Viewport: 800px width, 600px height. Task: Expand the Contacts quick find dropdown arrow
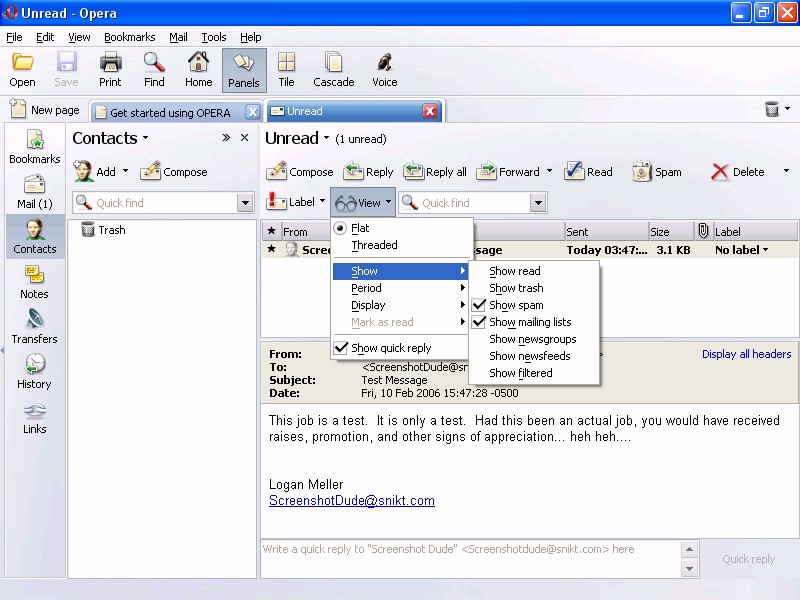(246, 203)
